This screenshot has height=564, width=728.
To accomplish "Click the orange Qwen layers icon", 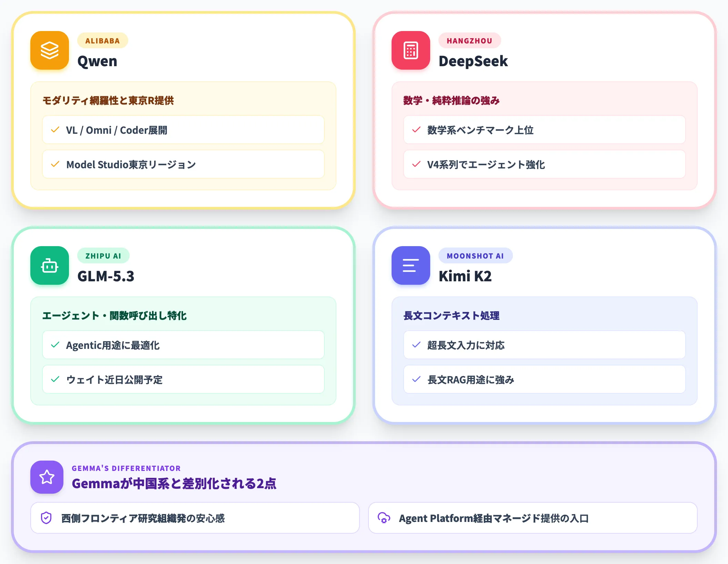I will (x=50, y=50).
